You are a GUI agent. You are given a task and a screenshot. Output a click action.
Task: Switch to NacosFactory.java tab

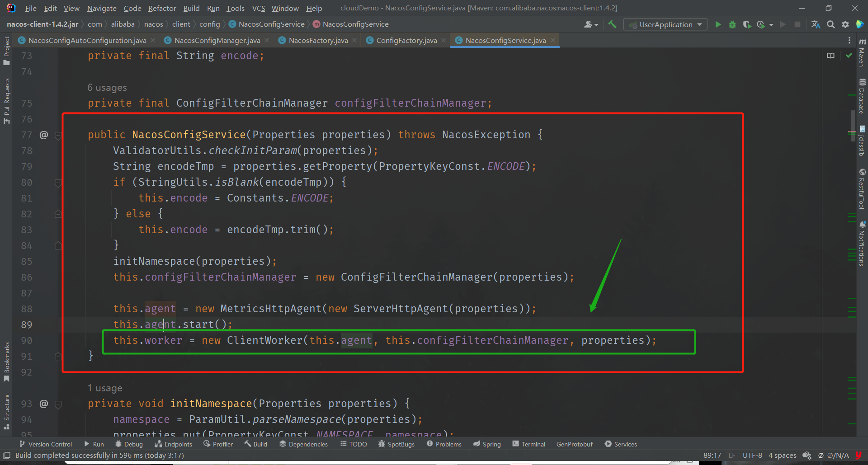click(318, 40)
